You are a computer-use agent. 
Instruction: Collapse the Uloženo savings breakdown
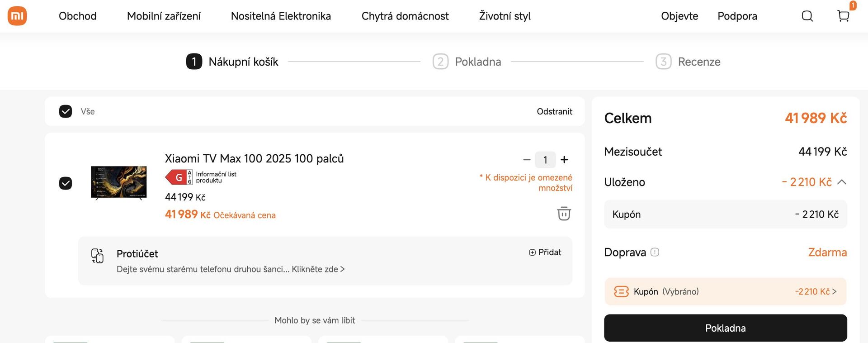tap(841, 182)
